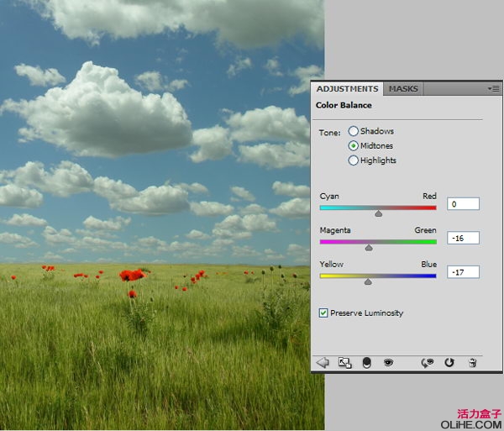Clip adjustment to layer icon
504x431 pixels.
(367, 363)
